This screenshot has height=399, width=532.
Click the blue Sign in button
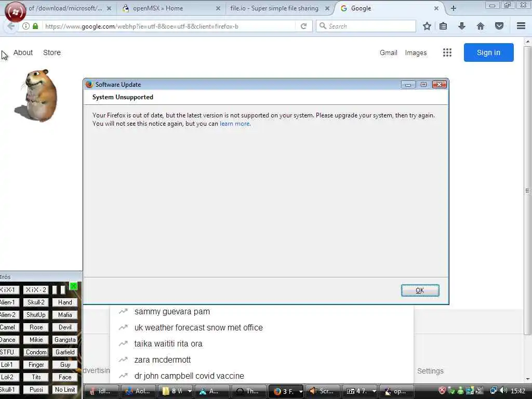pyautogui.click(x=488, y=52)
